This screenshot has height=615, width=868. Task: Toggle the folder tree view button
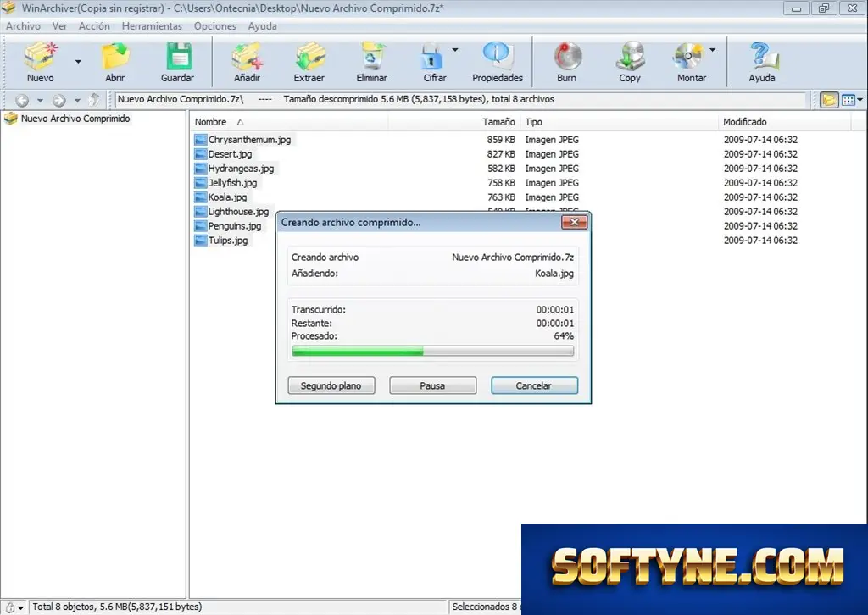click(x=829, y=100)
